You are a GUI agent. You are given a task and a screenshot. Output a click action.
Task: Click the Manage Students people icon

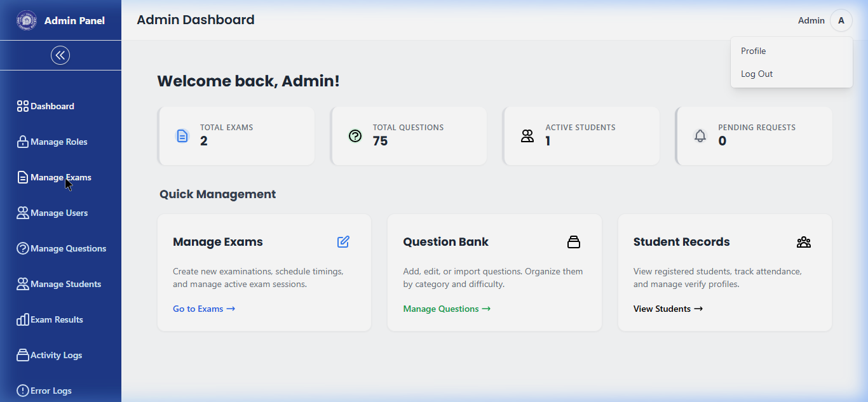[23, 284]
